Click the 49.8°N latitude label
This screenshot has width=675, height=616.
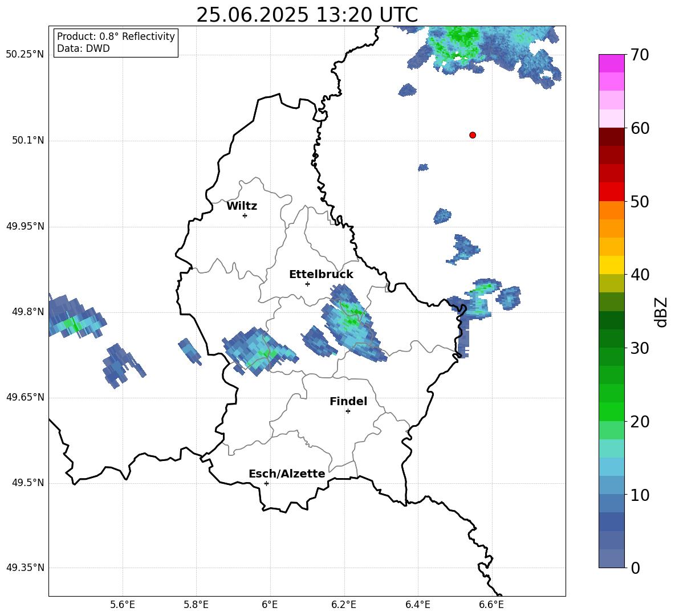click(x=28, y=312)
